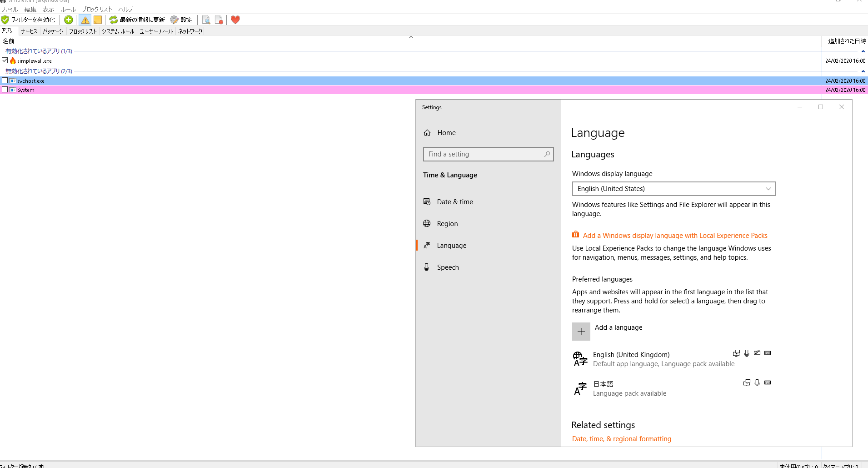Click 最新の情報に更新 button text
This screenshot has height=468, width=868.
142,20
